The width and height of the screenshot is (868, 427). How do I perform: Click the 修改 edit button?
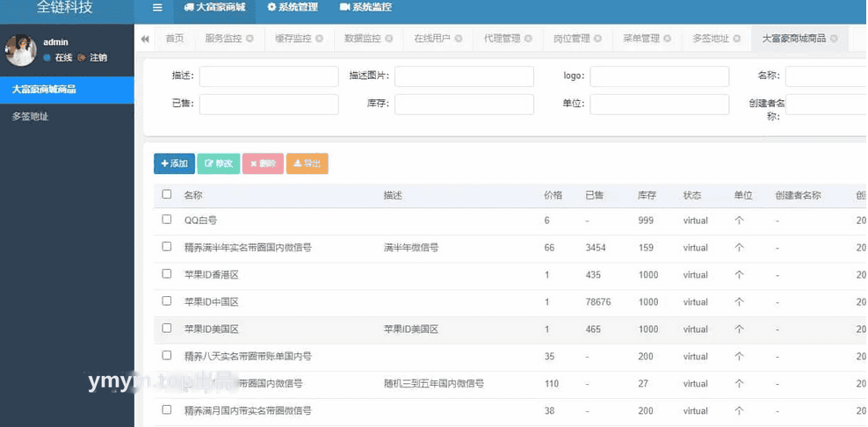coord(219,164)
